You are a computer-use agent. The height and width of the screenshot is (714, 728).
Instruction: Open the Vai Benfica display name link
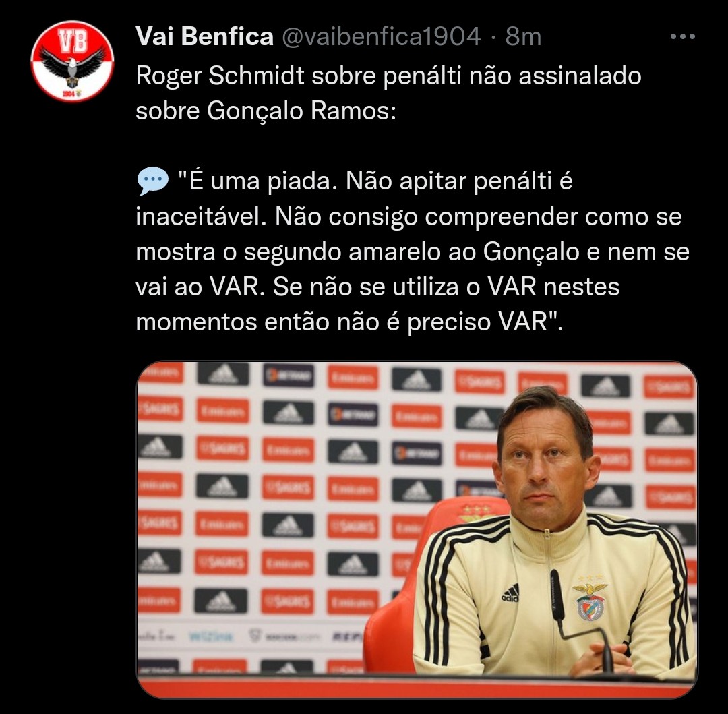pyautogui.click(x=205, y=36)
